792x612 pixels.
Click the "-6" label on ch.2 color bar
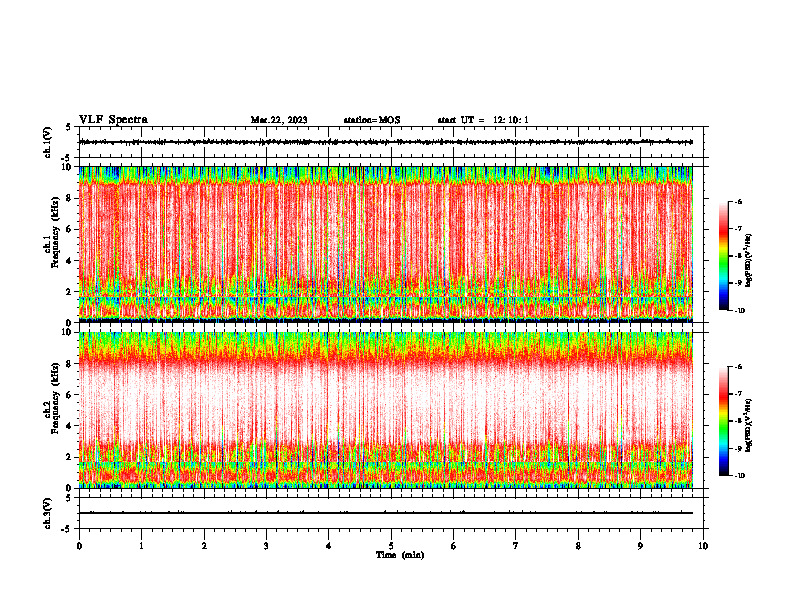(739, 367)
